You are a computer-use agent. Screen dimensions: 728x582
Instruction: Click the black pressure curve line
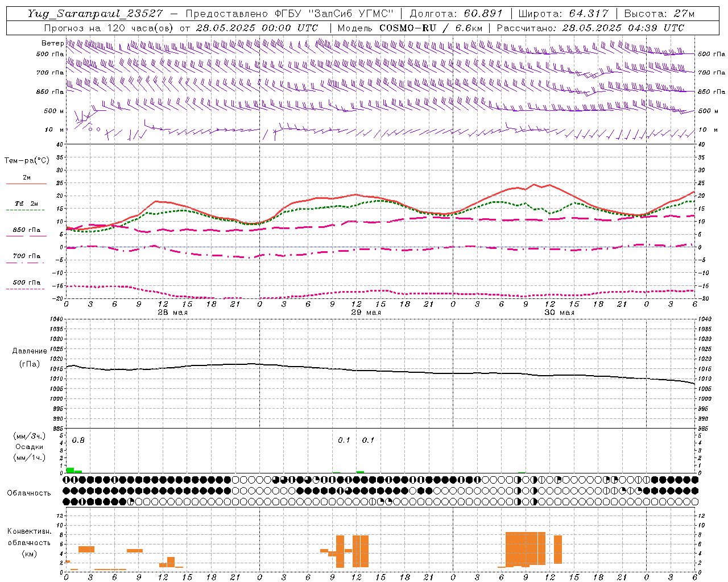tap(380, 372)
